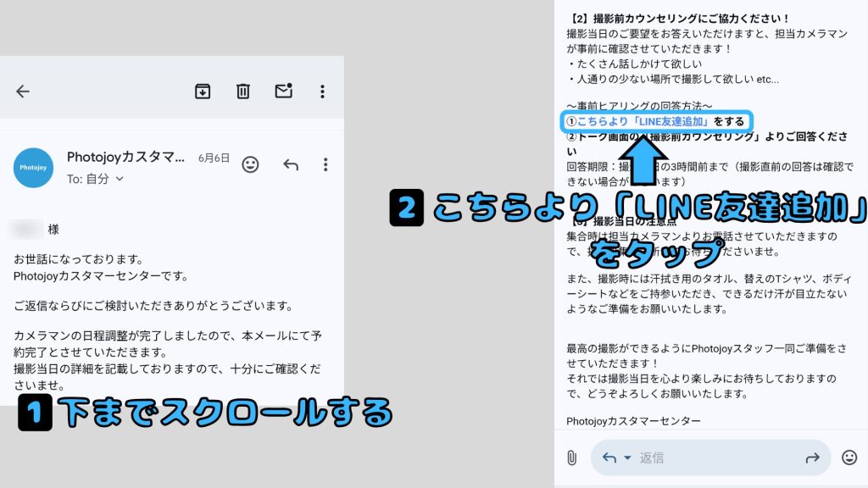The height and width of the screenshot is (488, 868).
Task: Expand recipient details next to To: 自分
Action: click(x=120, y=179)
